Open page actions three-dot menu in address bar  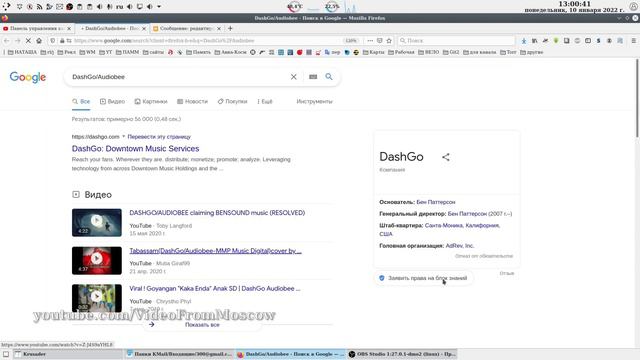click(370, 41)
